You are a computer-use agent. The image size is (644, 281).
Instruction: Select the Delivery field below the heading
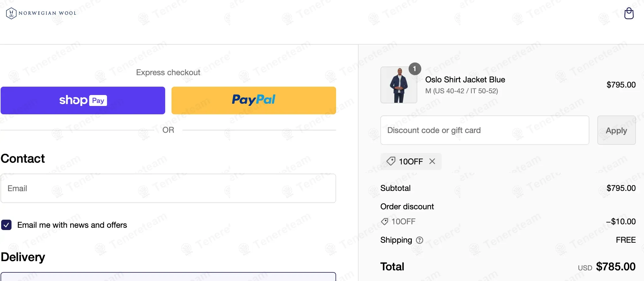[x=168, y=277]
